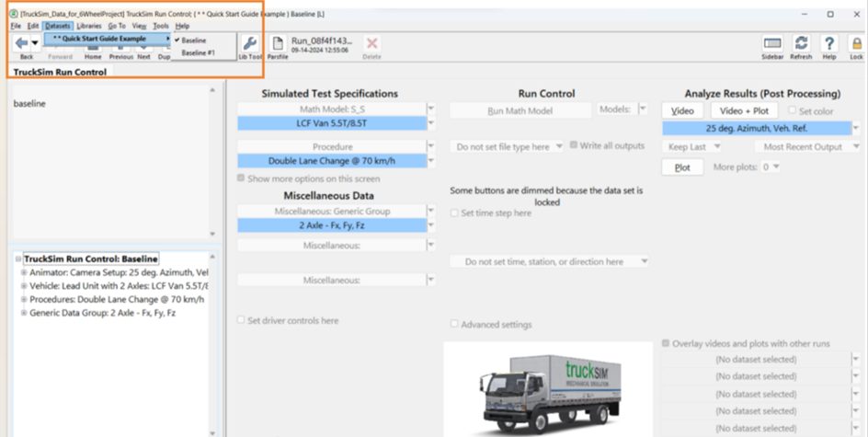Image resolution: width=868 pixels, height=437 pixels.
Task: Open the Libraries menu
Action: 89,26
